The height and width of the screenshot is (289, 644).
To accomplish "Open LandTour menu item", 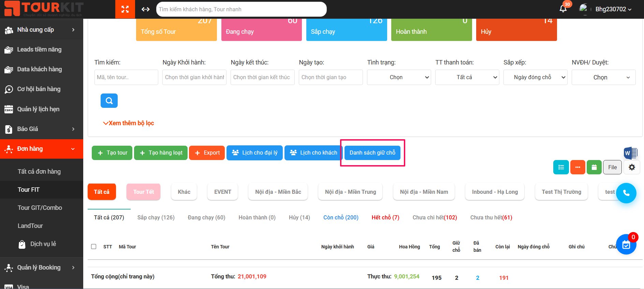I will tap(30, 226).
